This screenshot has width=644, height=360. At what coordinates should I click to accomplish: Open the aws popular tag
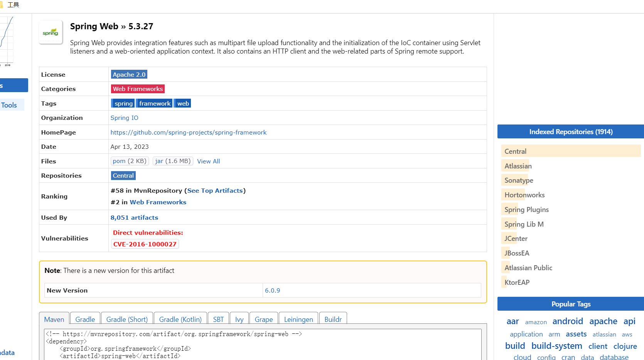coord(627,335)
